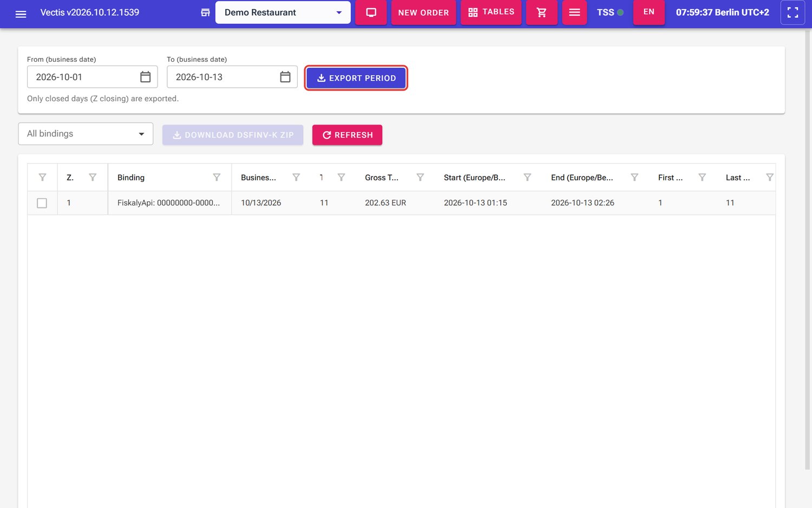Click the FiskalyApi binding cell
The image size is (812, 508).
click(x=169, y=203)
